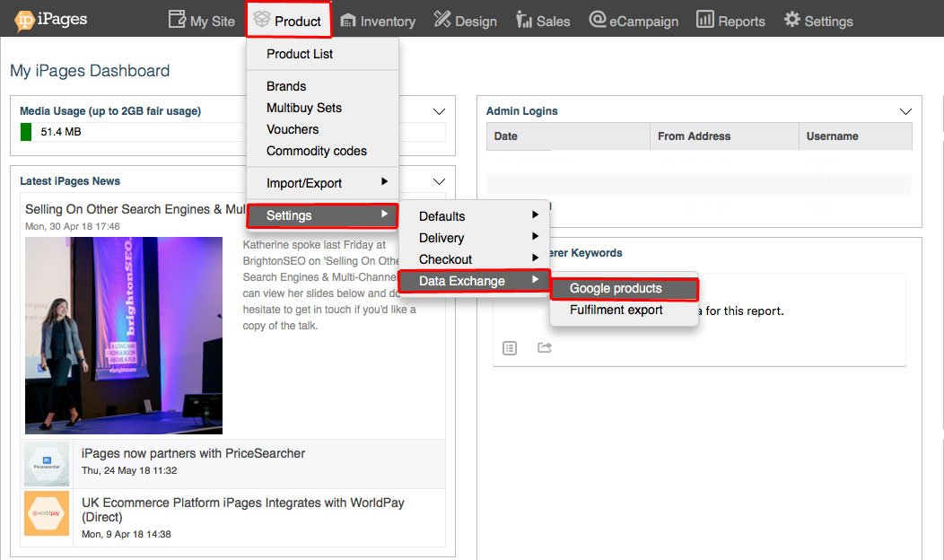Collapse the Media Usage panel

(439, 111)
